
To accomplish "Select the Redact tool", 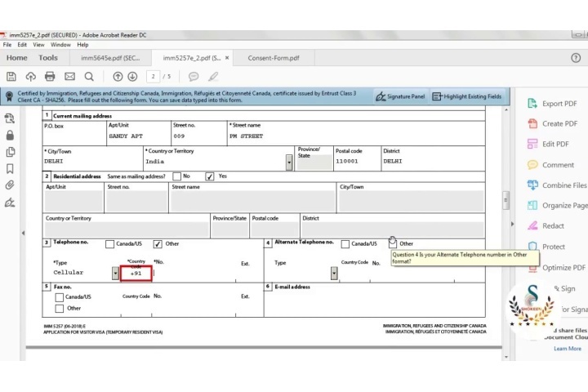I will (x=546, y=226).
